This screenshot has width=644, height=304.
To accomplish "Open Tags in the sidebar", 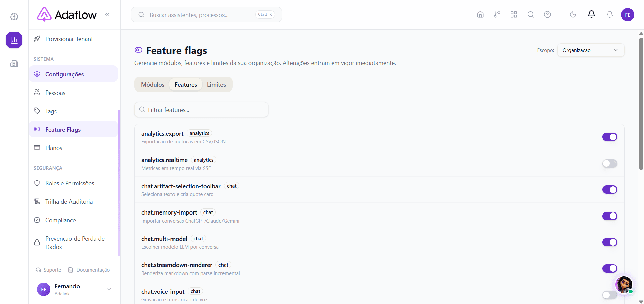I will tap(73, 111).
